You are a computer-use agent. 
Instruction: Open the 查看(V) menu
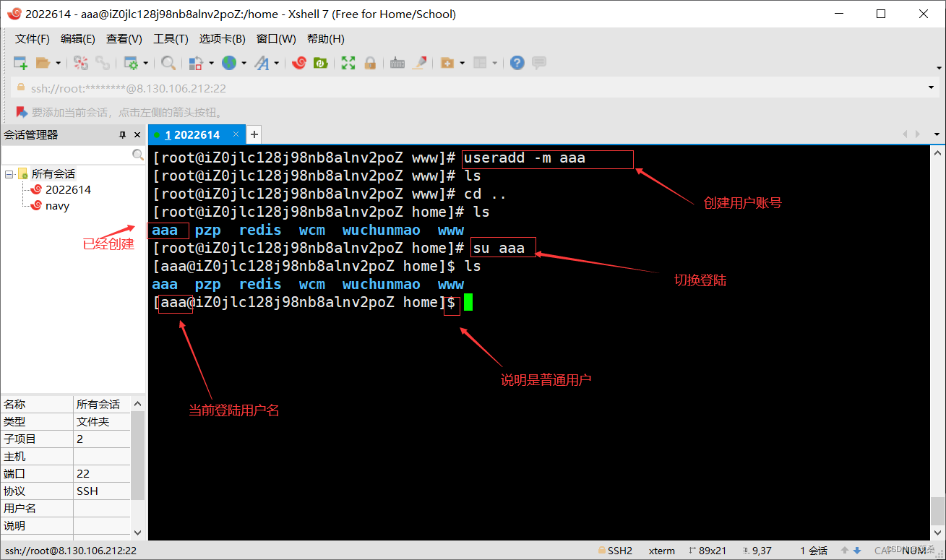(x=124, y=39)
